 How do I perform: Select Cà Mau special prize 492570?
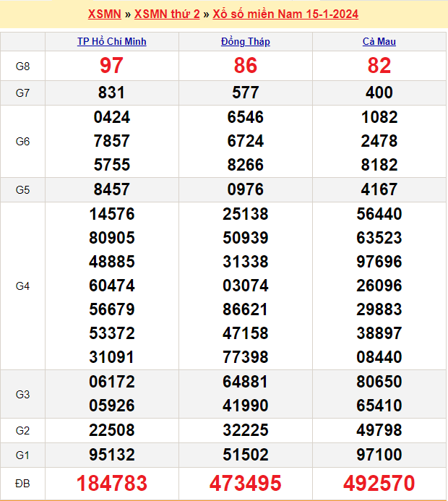pos(379,483)
